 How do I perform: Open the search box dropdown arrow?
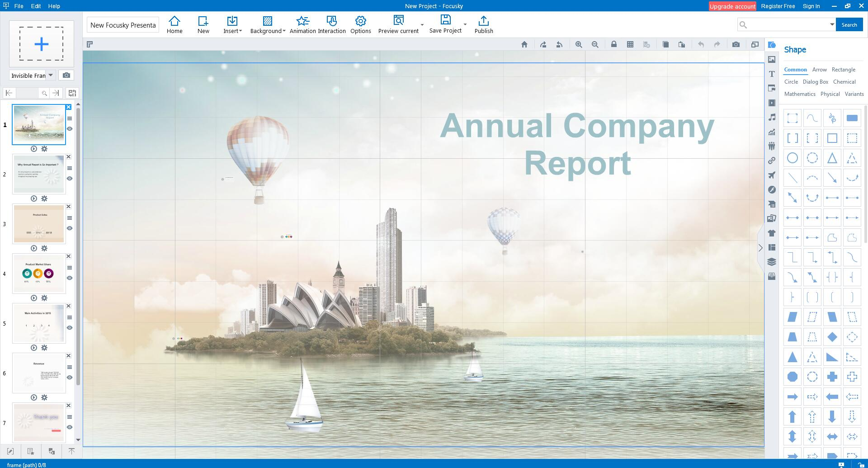pyautogui.click(x=831, y=24)
